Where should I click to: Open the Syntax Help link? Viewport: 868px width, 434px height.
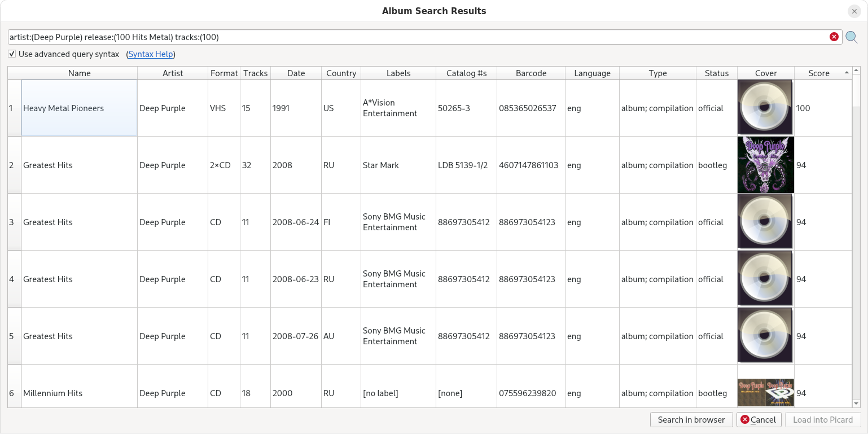(151, 54)
